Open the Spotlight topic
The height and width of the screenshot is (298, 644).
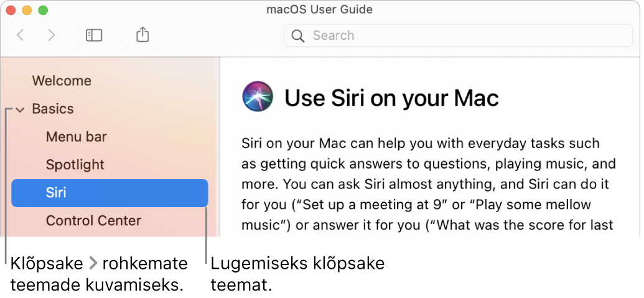pyautogui.click(x=75, y=165)
